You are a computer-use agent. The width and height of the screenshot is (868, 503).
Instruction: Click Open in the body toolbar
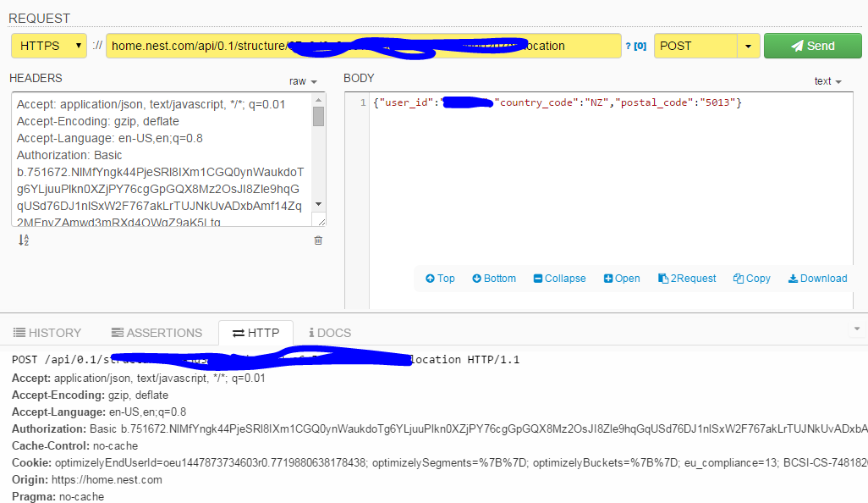pos(622,278)
